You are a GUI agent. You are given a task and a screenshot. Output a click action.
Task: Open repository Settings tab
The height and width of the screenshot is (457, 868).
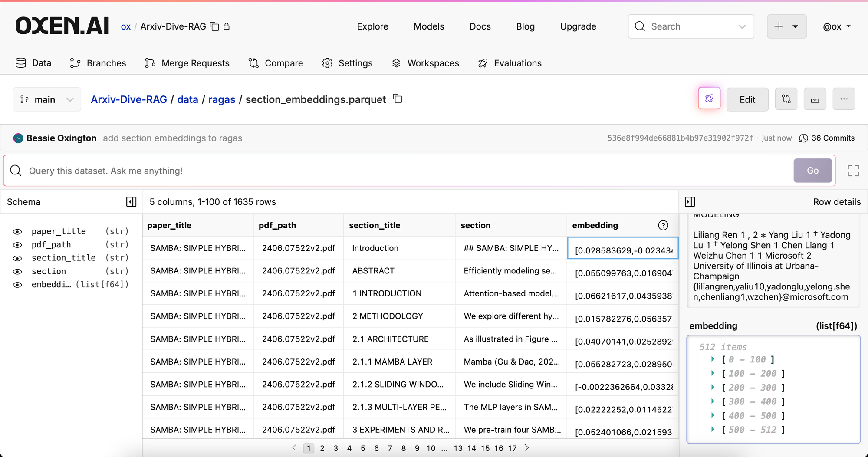pos(347,63)
